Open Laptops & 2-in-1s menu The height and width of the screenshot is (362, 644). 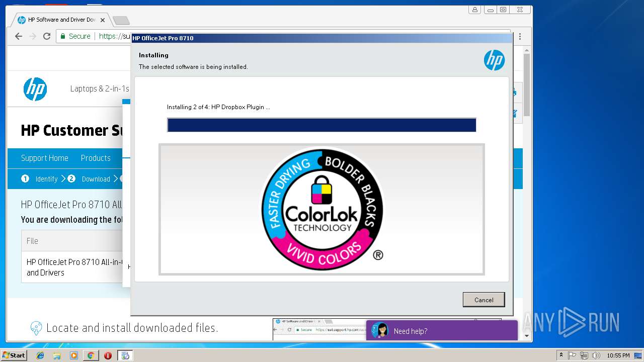(x=100, y=89)
